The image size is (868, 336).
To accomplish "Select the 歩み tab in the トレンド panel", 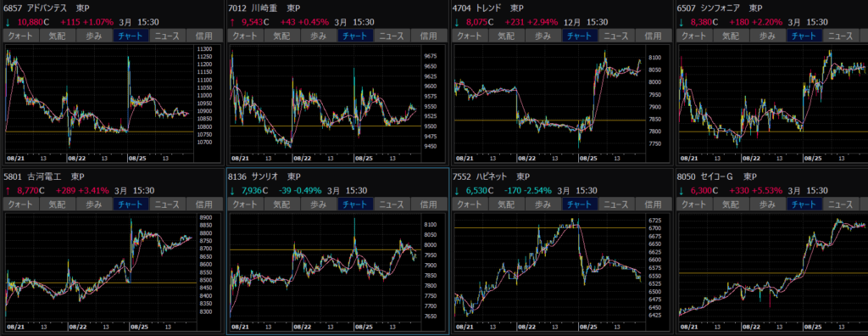I will [x=543, y=36].
